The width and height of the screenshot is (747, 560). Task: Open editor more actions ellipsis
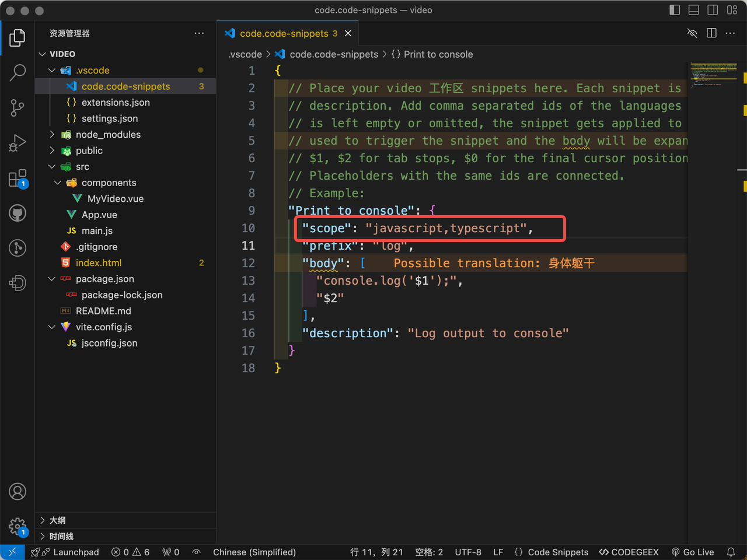730,33
